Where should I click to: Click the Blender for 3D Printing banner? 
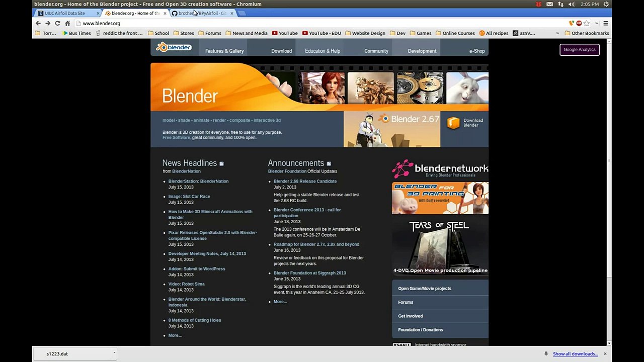440,198
